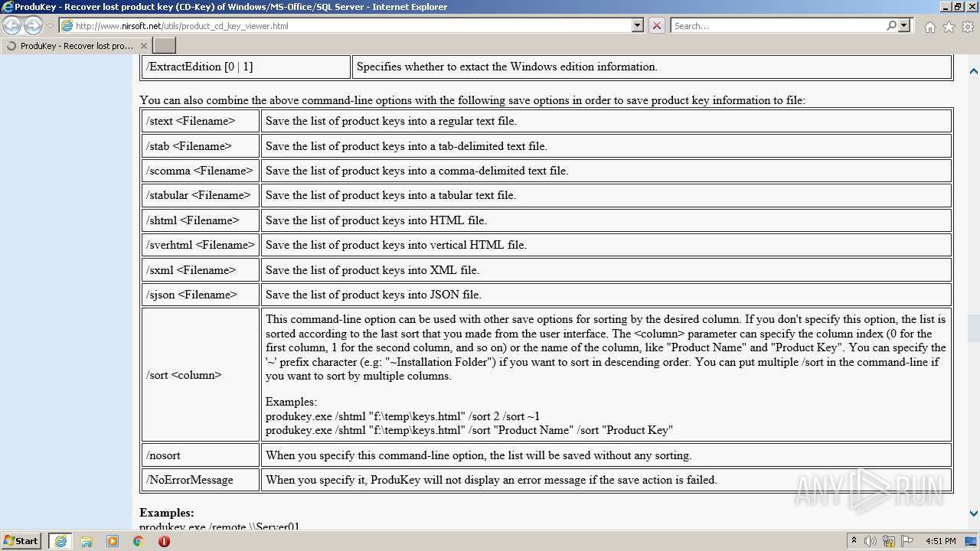This screenshot has width=980, height=551.
Task: Click the clock showing 4:51 PM
Action: (x=940, y=541)
